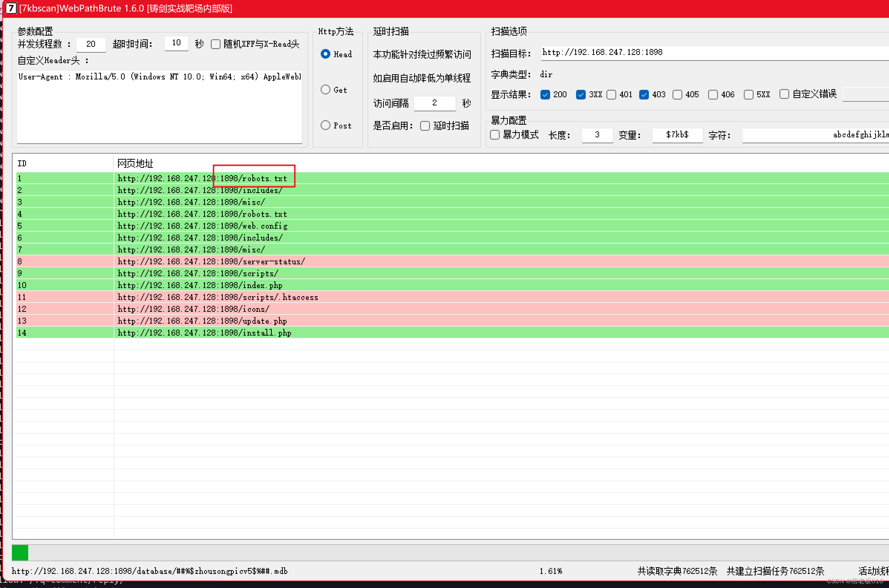Toggle the random XFF and X-Real header checkbox
Screen dimensions: 889x588
click(x=216, y=44)
